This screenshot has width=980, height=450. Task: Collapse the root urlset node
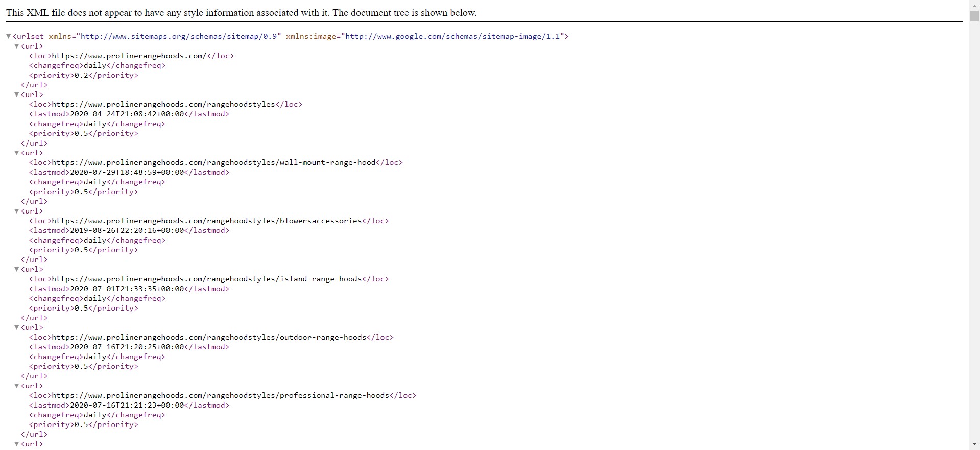[x=9, y=36]
